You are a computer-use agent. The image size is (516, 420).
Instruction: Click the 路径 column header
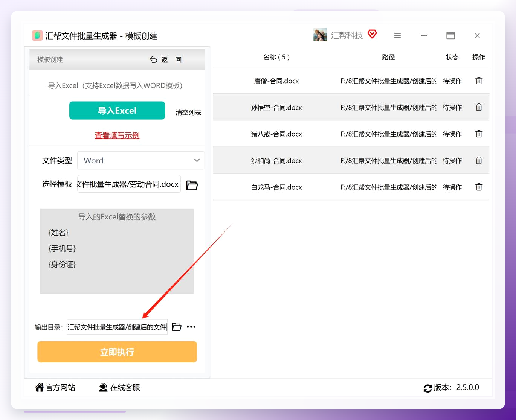pos(388,57)
